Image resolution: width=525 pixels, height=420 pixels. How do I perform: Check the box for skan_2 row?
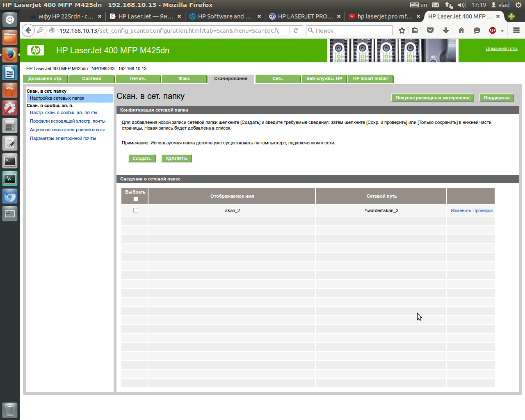coord(136,210)
